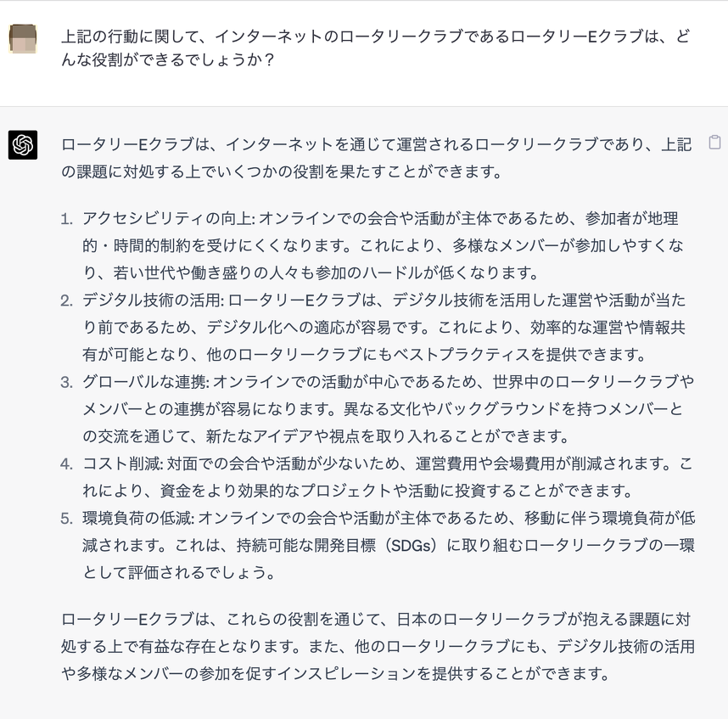Click the list number 3 marker
The height and width of the screenshot is (719, 728).
click(67, 381)
